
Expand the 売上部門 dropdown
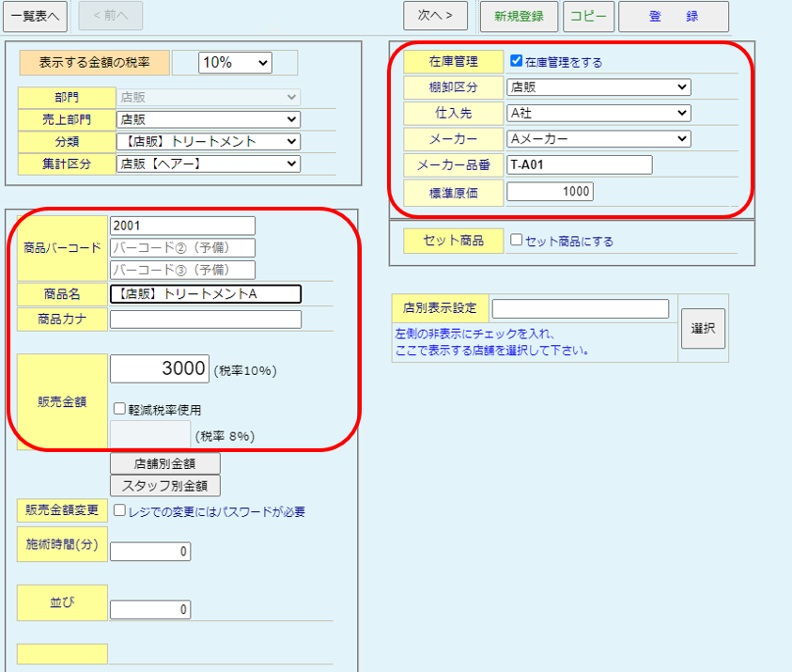click(x=208, y=119)
